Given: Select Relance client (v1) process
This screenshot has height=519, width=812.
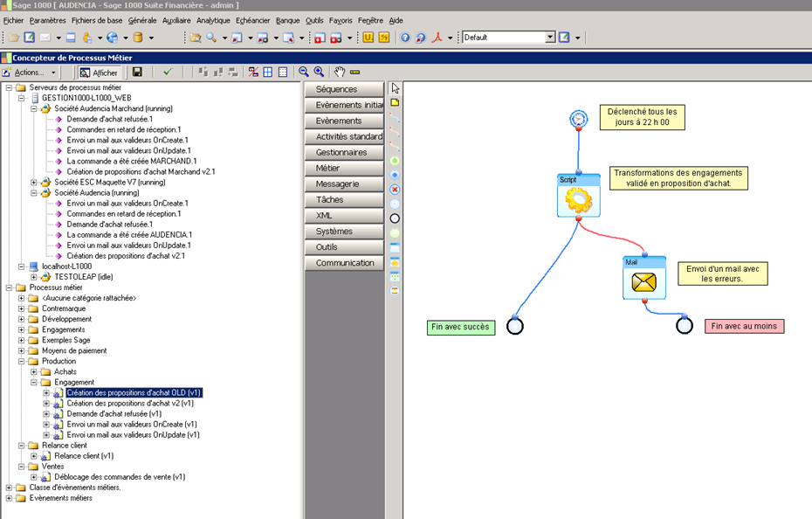Looking at the screenshot, I should (84, 456).
